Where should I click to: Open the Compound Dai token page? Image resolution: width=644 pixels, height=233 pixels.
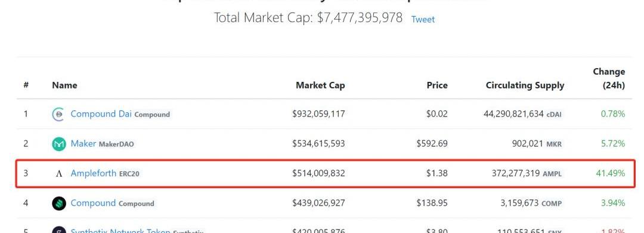[101, 114]
